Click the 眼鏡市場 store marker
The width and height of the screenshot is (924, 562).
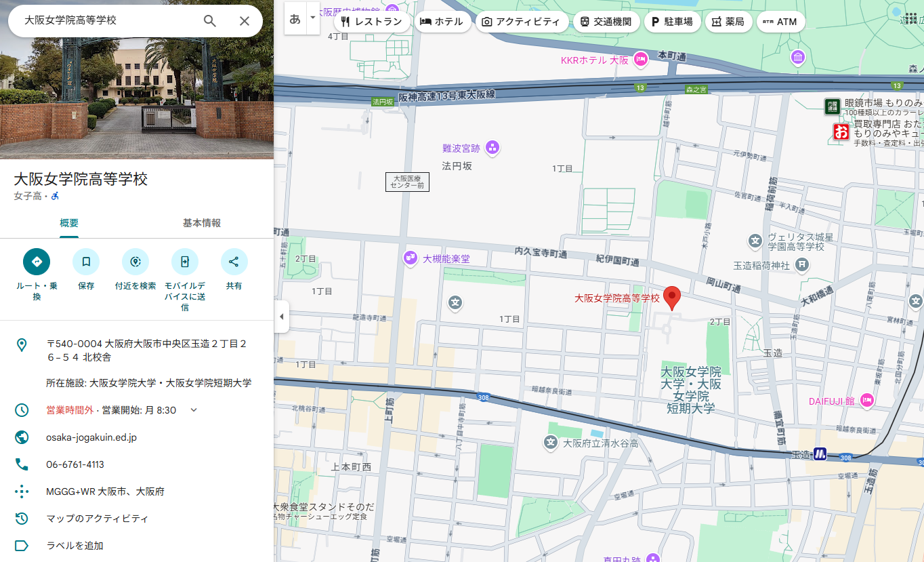[832, 106]
